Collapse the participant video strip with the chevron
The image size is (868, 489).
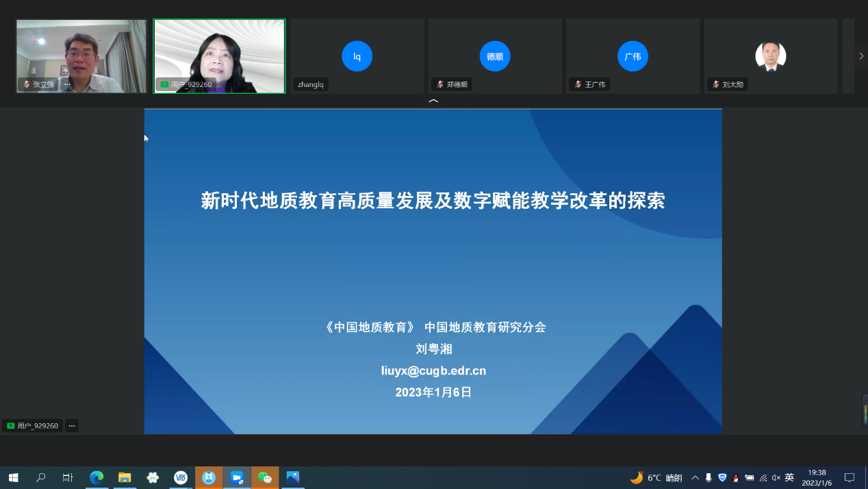click(433, 101)
